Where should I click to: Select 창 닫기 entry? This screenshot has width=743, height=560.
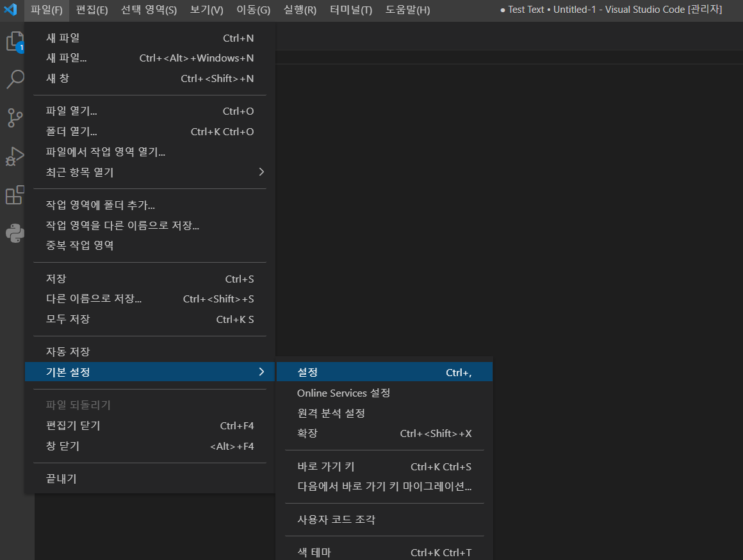click(150, 446)
